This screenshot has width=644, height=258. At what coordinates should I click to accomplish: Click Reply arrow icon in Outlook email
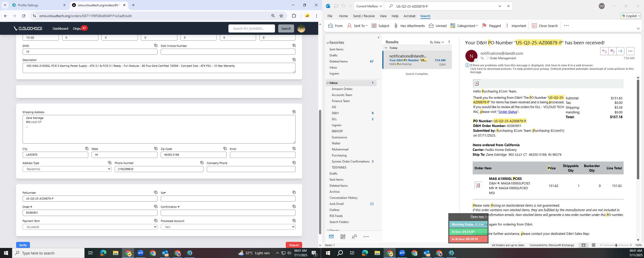[x=604, y=51]
